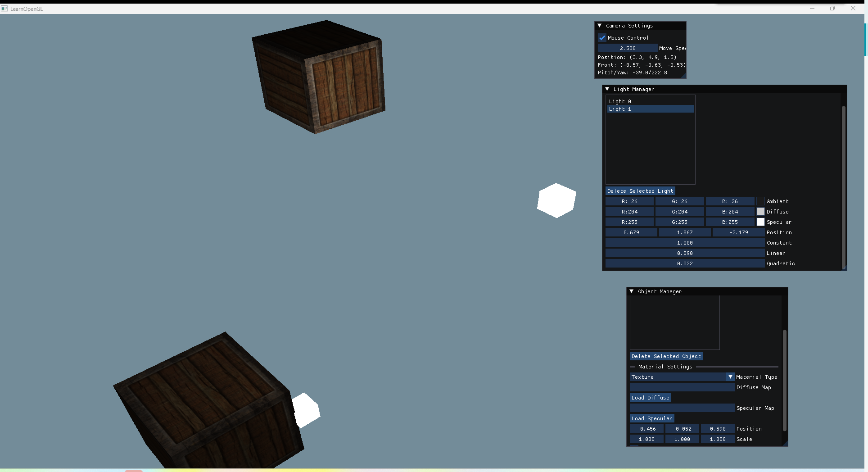Click the Quadratic attenuation field
Image resolution: width=868 pixels, height=472 pixels.
685,263
